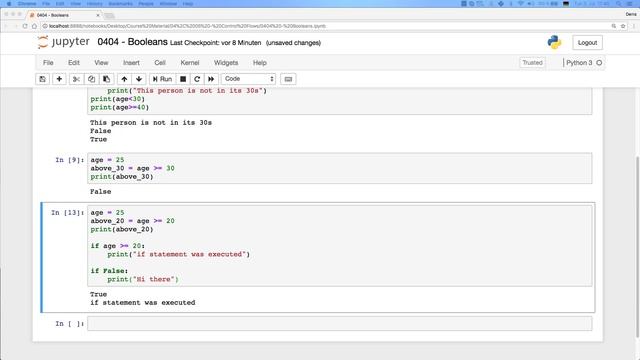The width and height of the screenshot is (640, 360).
Task: Open the View menu
Action: [x=101, y=63]
